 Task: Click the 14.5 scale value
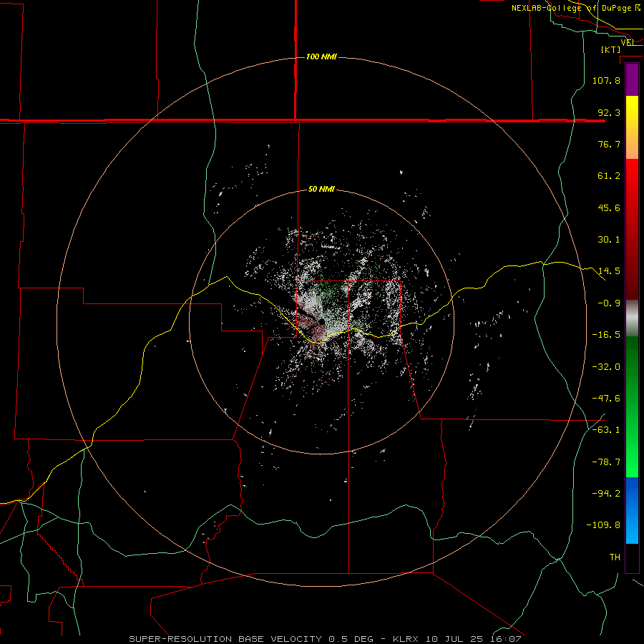[609, 271]
